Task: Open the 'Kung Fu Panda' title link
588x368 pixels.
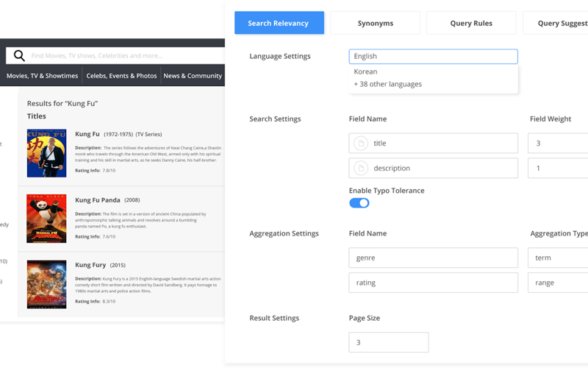Action: [98, 200]
